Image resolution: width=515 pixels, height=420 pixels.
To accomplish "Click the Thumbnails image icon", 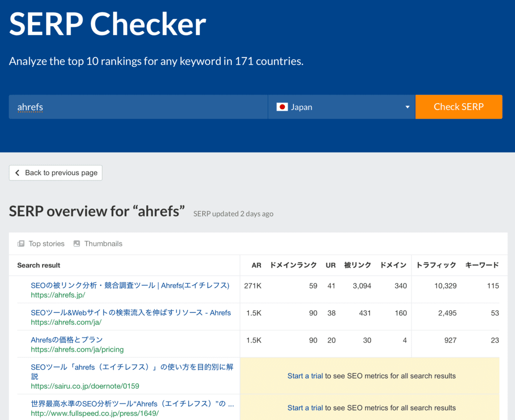I will (x=76, y=243).
